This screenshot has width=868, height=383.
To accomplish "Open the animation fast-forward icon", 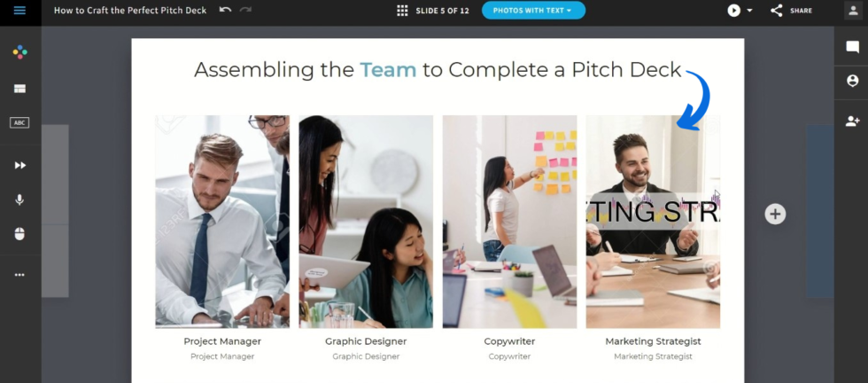I will click(x=19, y=165).
